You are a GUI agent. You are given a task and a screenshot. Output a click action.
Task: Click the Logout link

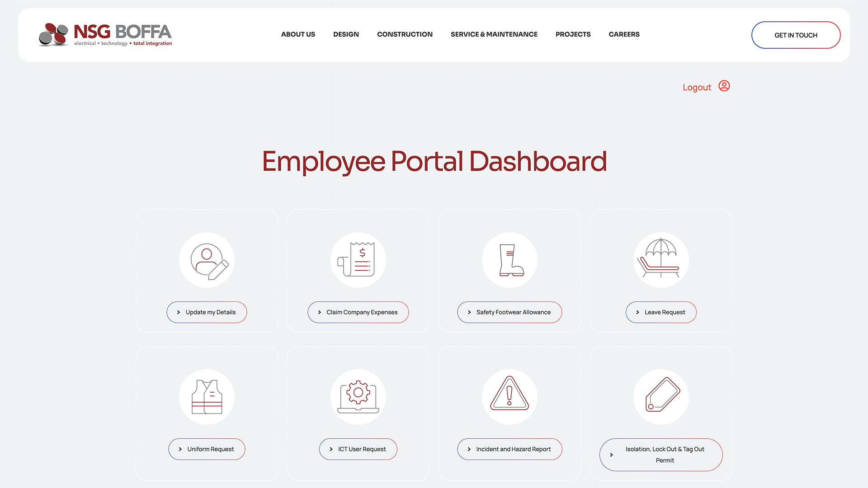click(697, 87)
